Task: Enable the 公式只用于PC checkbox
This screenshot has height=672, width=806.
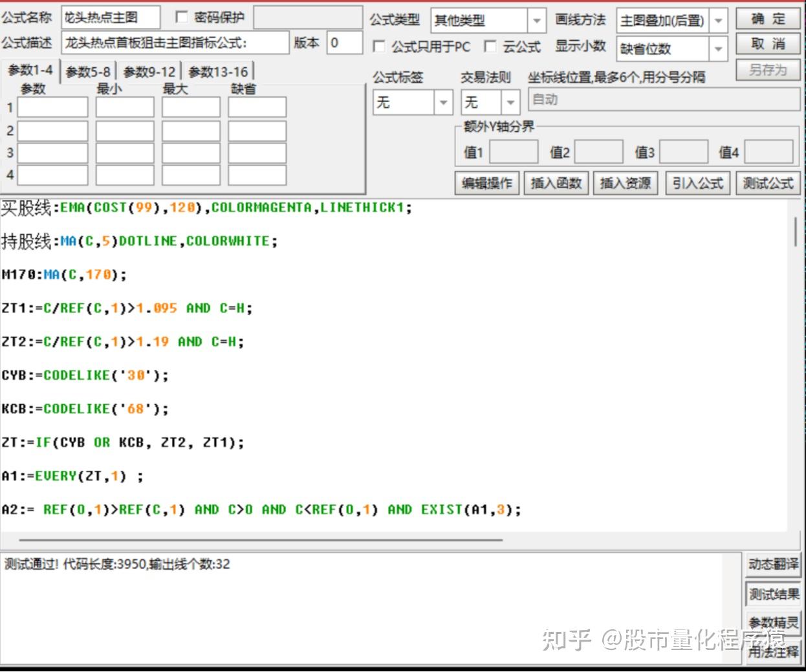Action: pos(379,47)
